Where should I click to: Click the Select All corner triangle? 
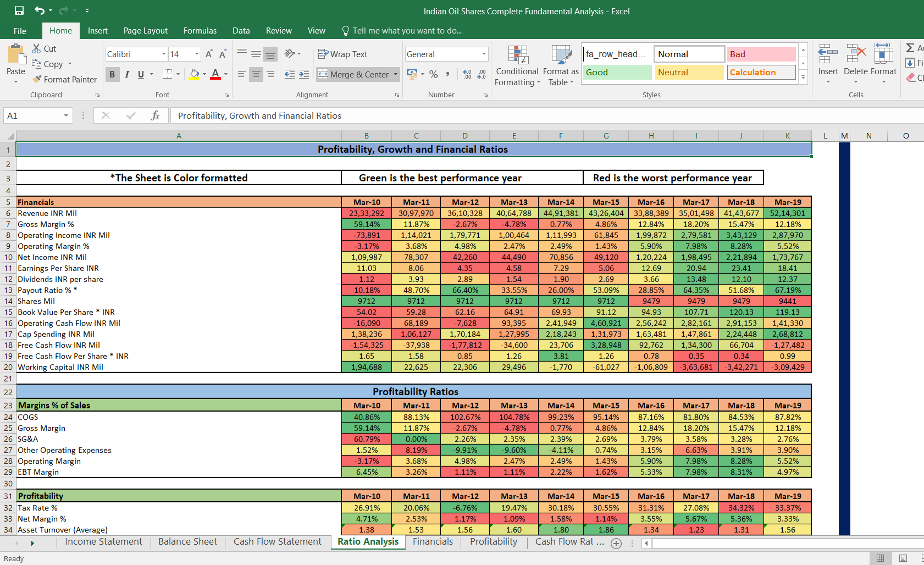click(x=9, y=136)
